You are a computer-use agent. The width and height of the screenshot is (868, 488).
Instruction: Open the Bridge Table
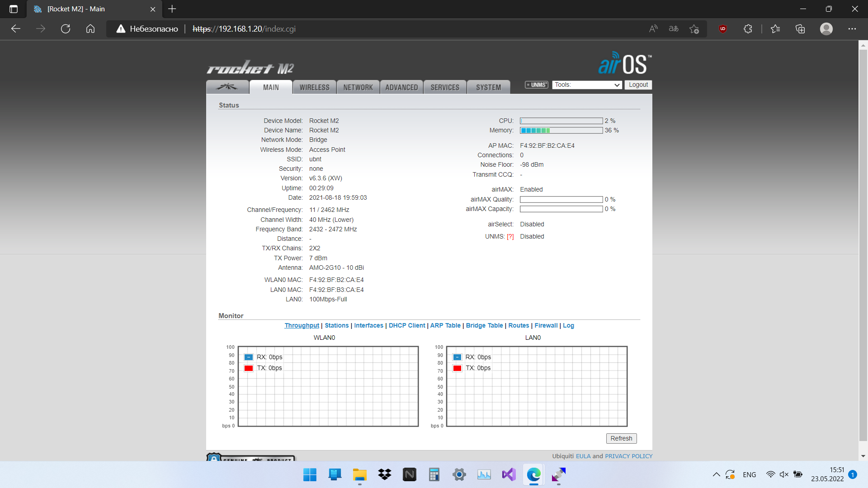point(484,325)
